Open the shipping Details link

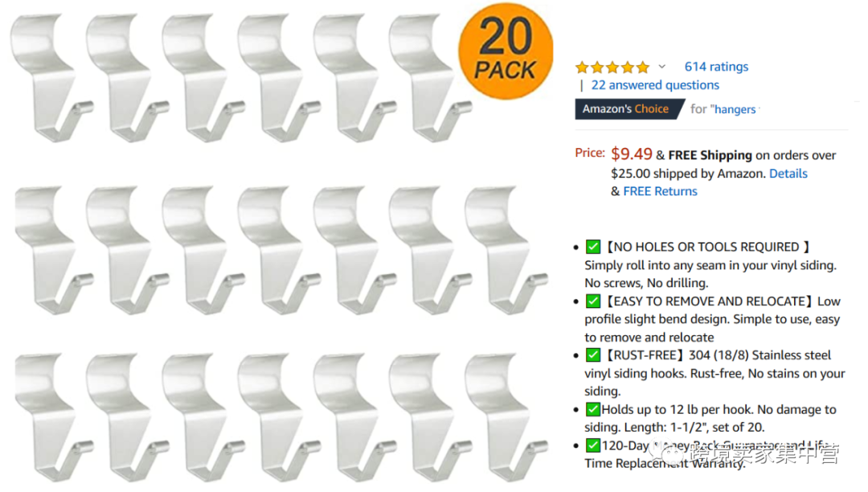click(x=788, y=174)
